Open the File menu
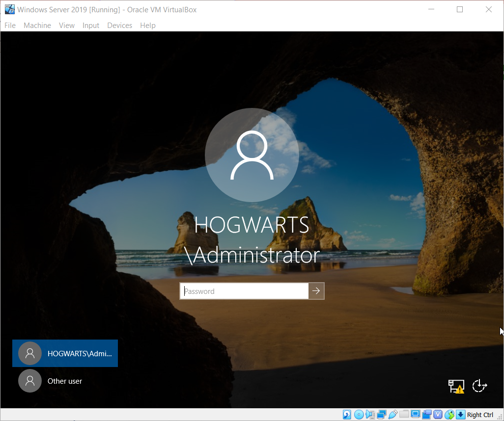 tap(10, 26)
